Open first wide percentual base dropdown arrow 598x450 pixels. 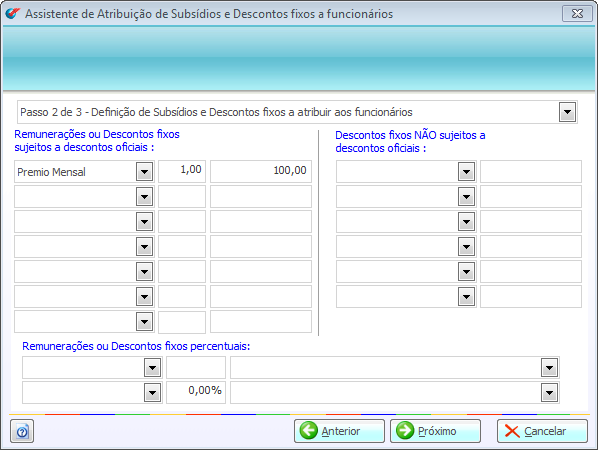(549, 368)
